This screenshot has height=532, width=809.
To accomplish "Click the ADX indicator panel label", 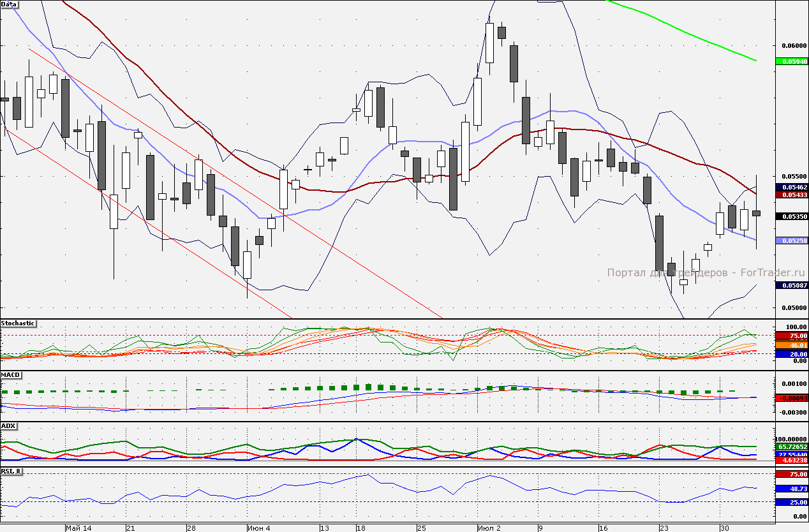I will (x=8, y=425).
